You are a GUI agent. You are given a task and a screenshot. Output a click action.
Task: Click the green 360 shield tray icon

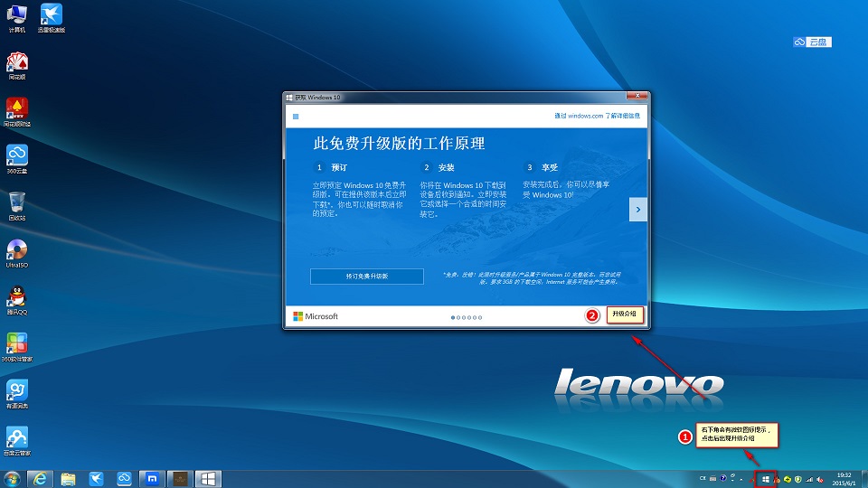pyautogui.click(x=798, y=479)
